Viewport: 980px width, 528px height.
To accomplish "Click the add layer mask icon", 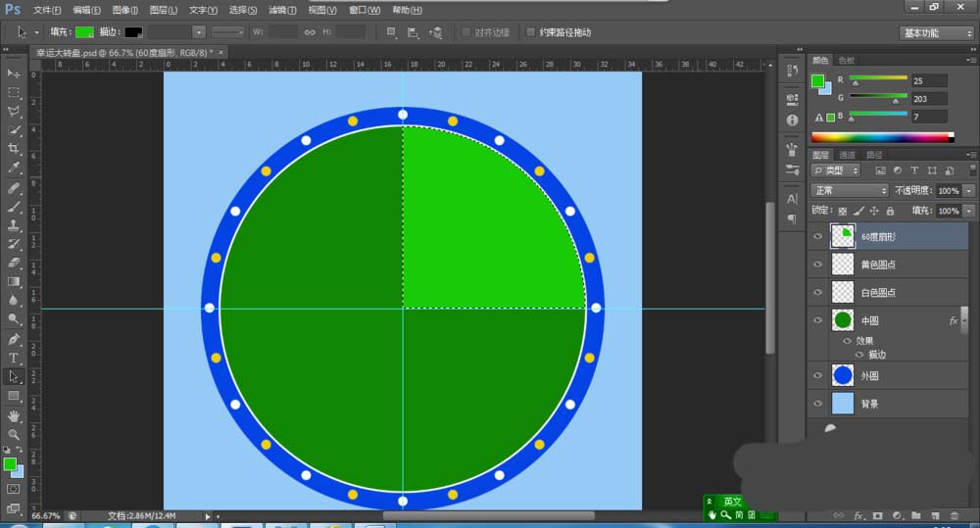I will [x=878, y=515].
